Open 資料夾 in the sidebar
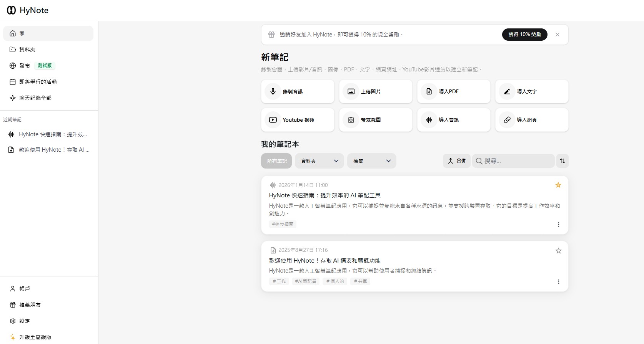Screen dimensions: 644x344 pyautogui.click(x=48, y=50)
